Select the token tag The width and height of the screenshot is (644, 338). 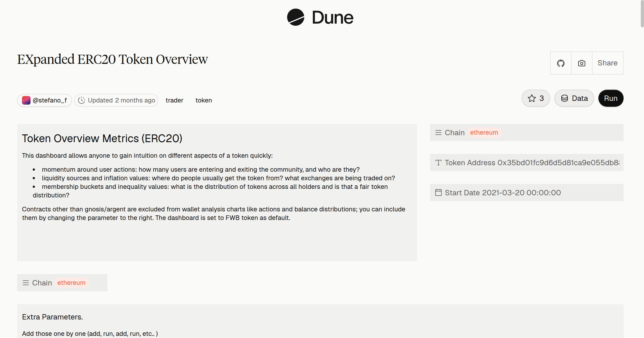click(204, 100)
